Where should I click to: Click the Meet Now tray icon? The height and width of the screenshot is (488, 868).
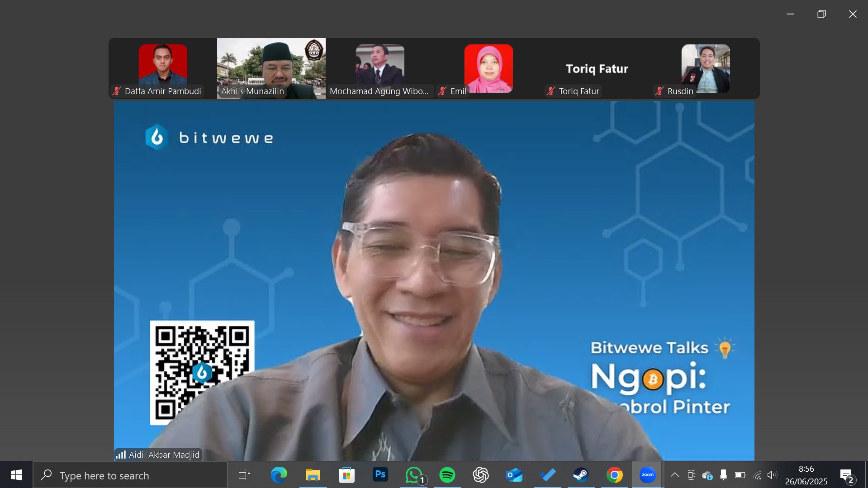point(691,475)
